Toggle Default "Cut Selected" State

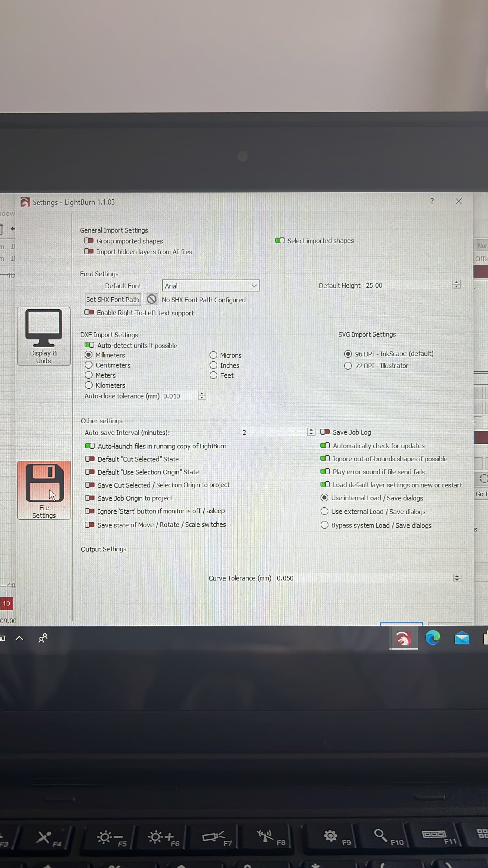(90, 459)
